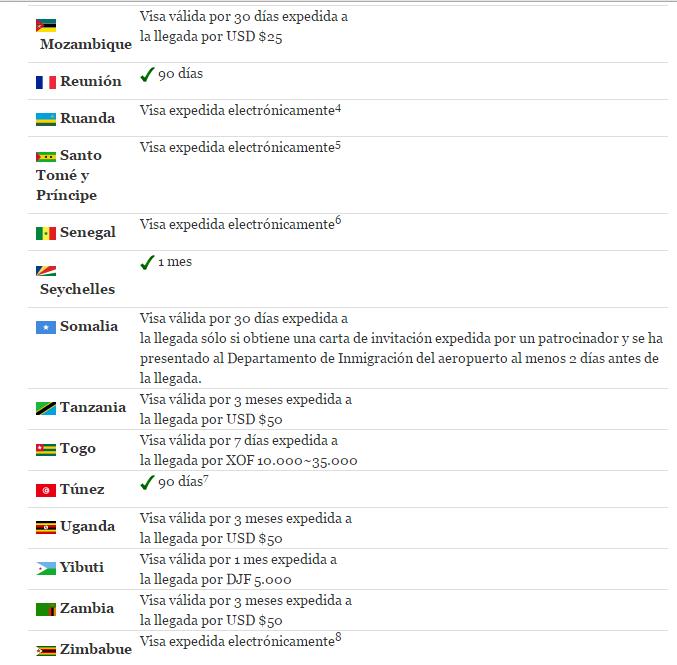The width and height of the screenshot is (677, 665).
Task: Open the Santo Tomé y Príncipe link
Action: [67, 175]
